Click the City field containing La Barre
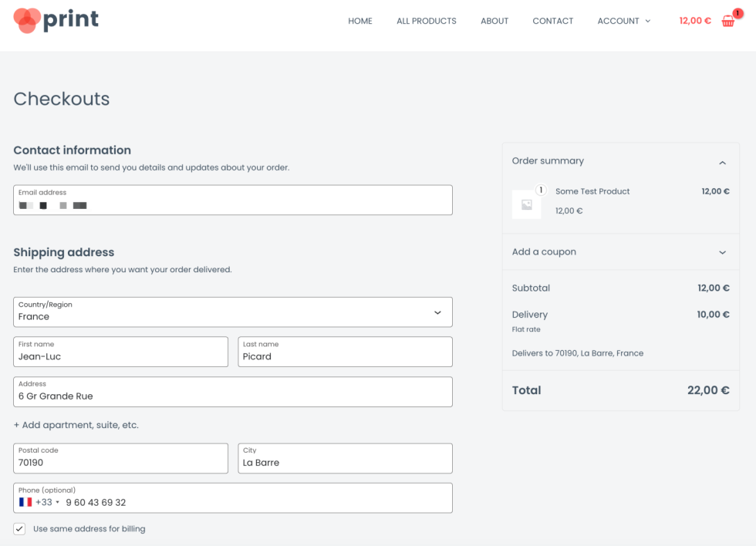The image size is (756, 546). point(346,458)
